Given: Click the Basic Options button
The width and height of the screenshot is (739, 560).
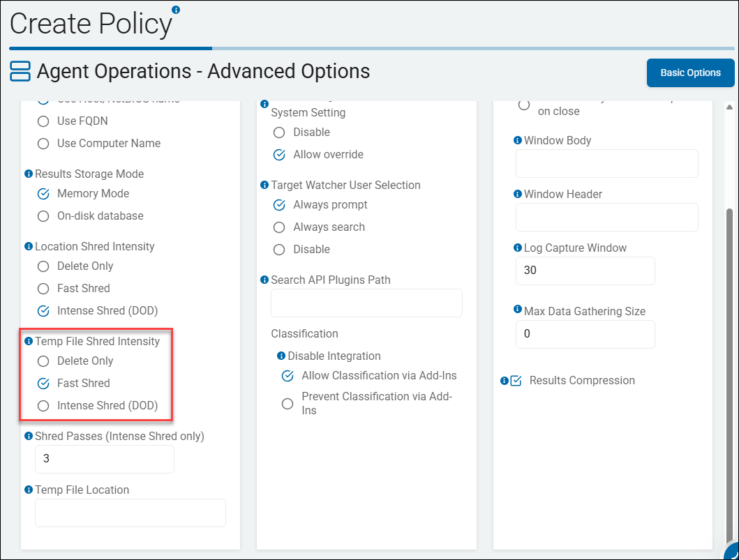Looking at the screenshot, I should coord(690,73).
